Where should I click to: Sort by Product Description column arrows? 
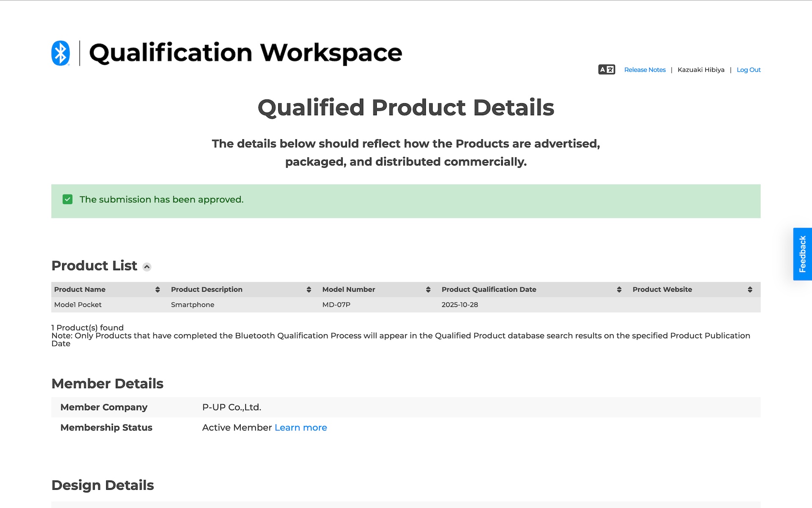coord(309,290)
